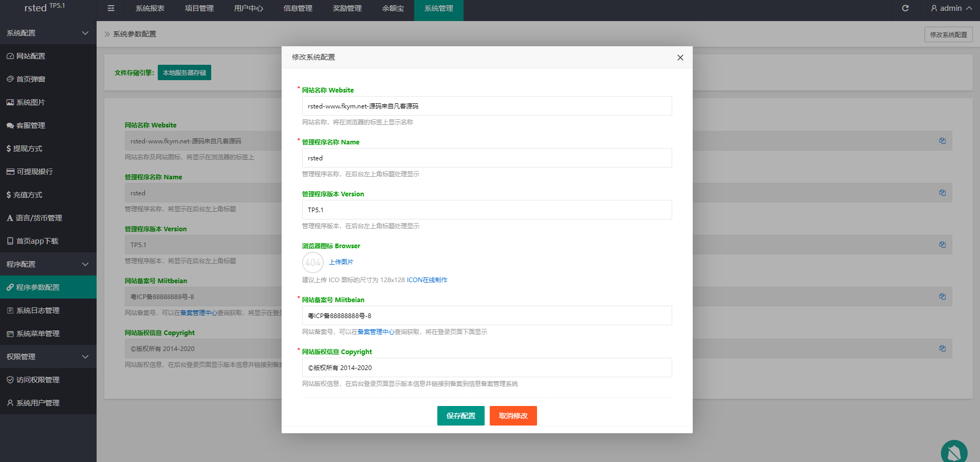Click the 管理程序名称 Name input field
This screenshot has height=462, width=980.
[487, 158]
